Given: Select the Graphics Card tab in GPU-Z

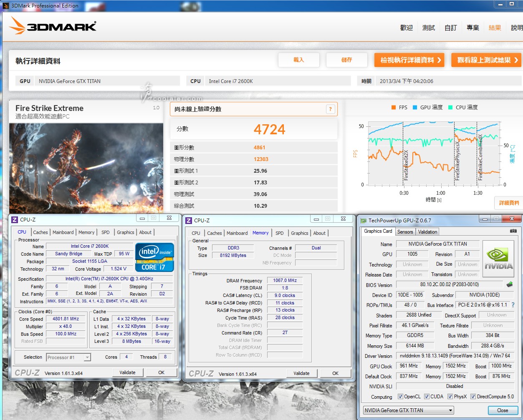Looking at the screenshot, I should [x=378, y=231].
